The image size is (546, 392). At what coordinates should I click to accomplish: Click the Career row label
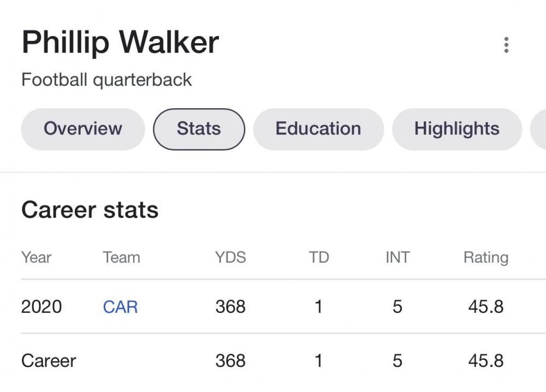pos(49,361)
